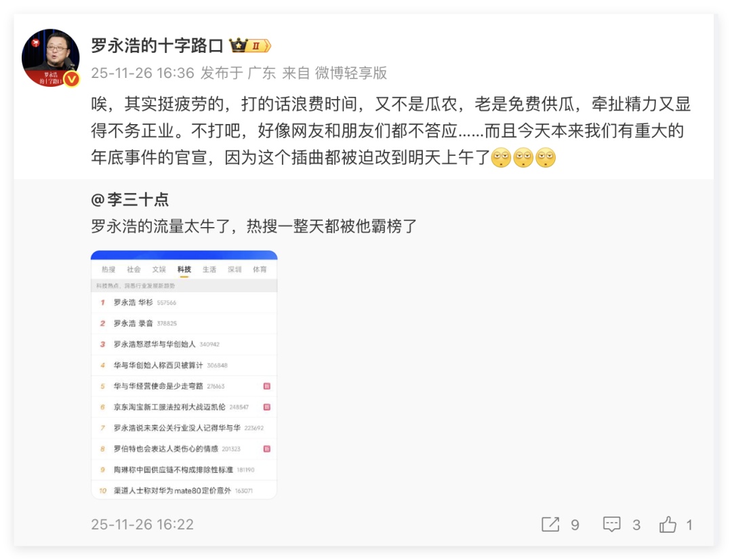Open hot topic 罗永浩 录音
Screen dimensions: 732x560
pyautogui.click(x=133, y=323)
